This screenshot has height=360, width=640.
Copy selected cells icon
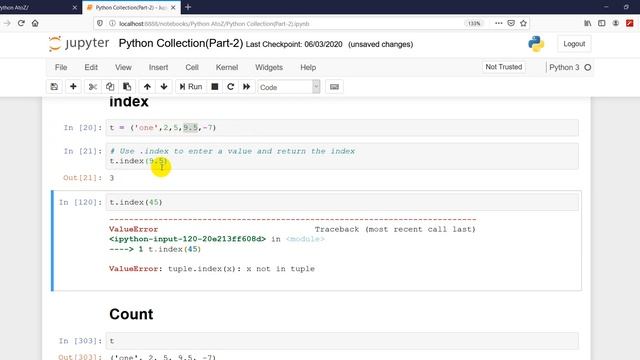110,87
